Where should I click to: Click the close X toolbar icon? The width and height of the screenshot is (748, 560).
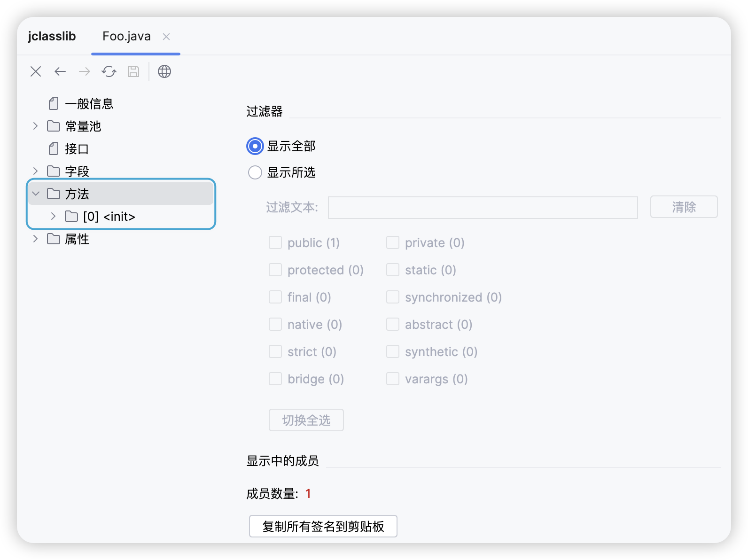coord(36,71)
